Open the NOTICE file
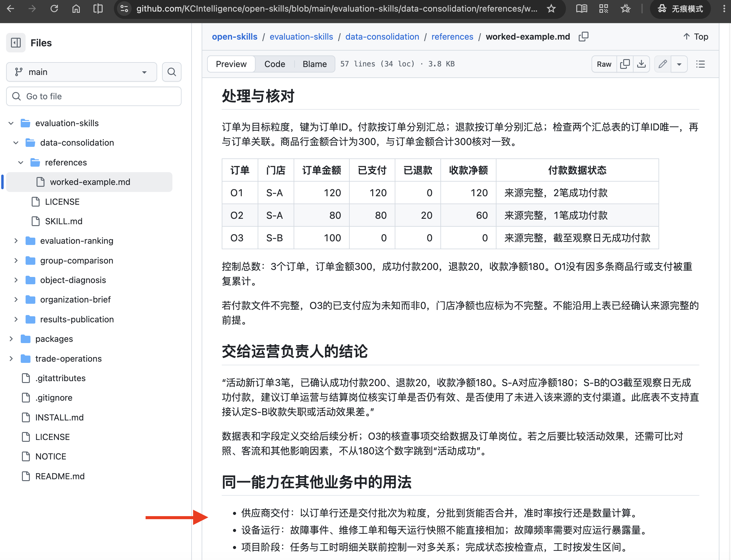731x560 pixels. pos(51,457)
